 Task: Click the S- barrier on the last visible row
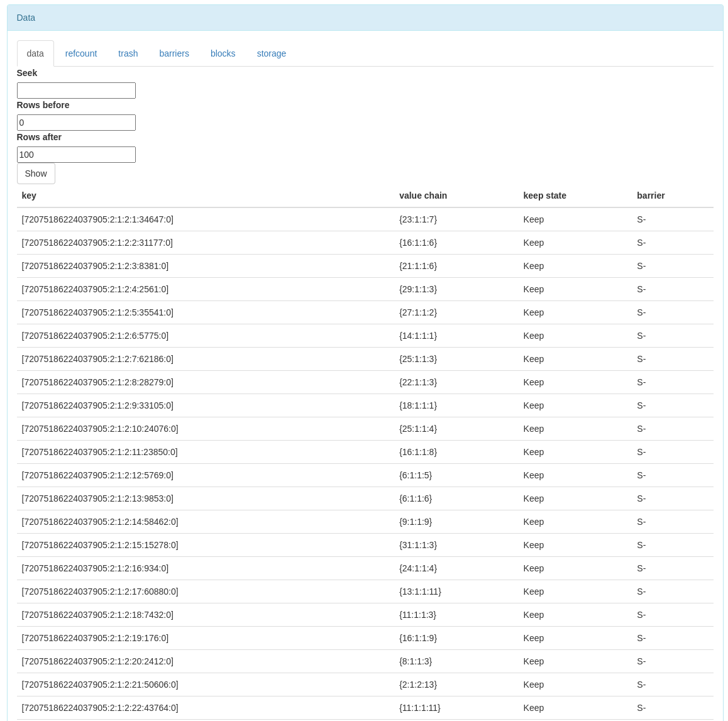(x=641, y=708)
